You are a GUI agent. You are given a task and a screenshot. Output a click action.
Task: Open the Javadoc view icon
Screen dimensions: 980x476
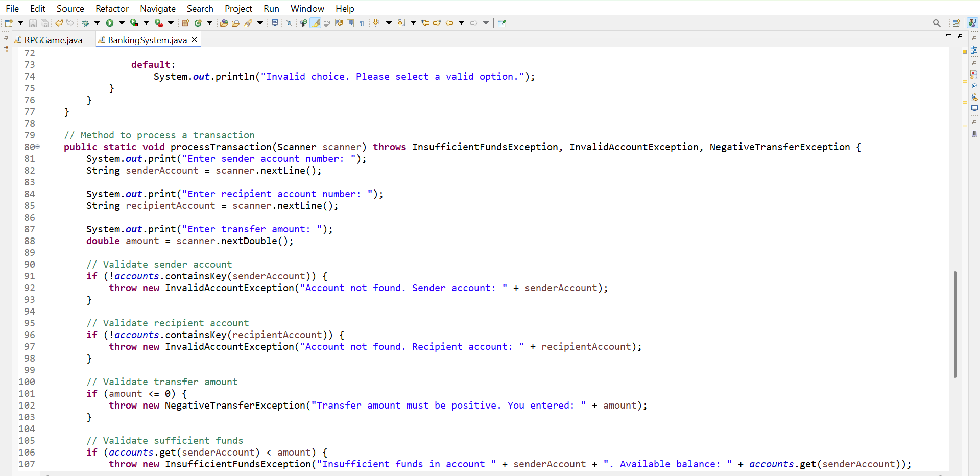tap(974, 86)
